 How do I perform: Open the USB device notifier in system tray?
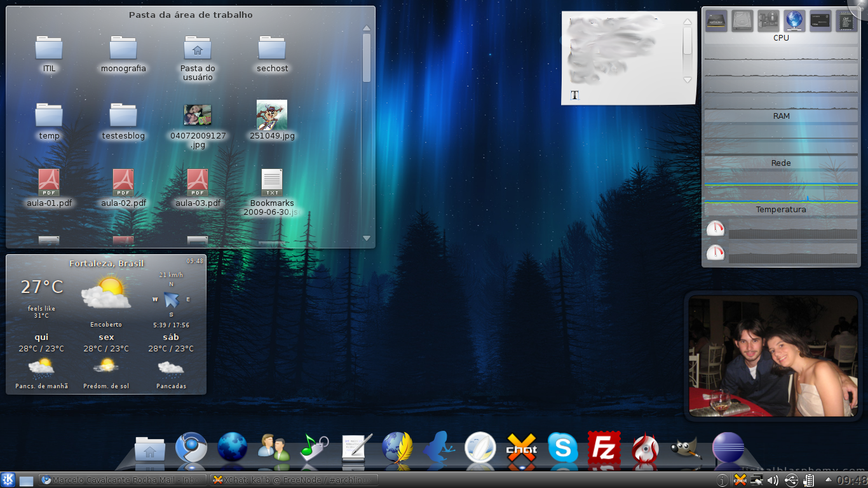tap(791, 480)
